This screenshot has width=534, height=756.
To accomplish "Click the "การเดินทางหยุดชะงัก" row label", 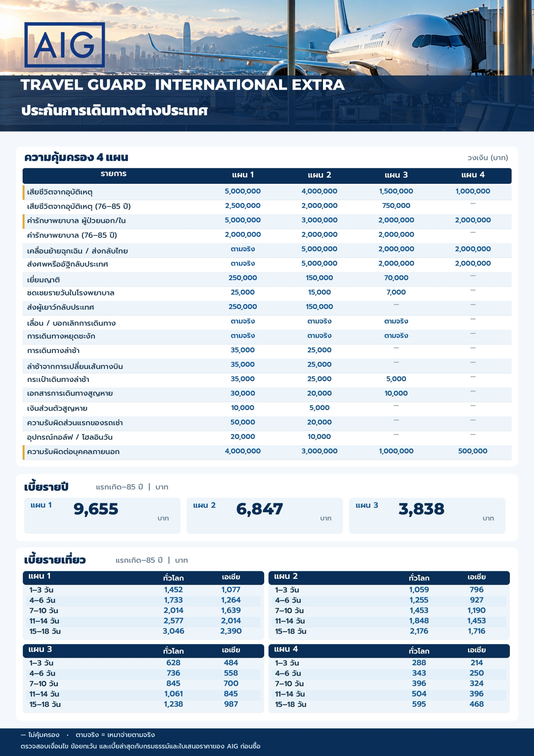I will (x=61, y=336).
